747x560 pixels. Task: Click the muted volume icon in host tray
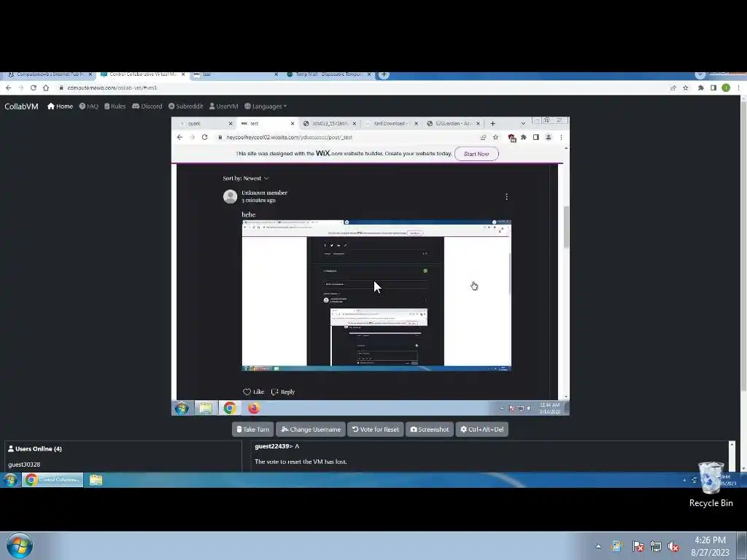point(673,547)
